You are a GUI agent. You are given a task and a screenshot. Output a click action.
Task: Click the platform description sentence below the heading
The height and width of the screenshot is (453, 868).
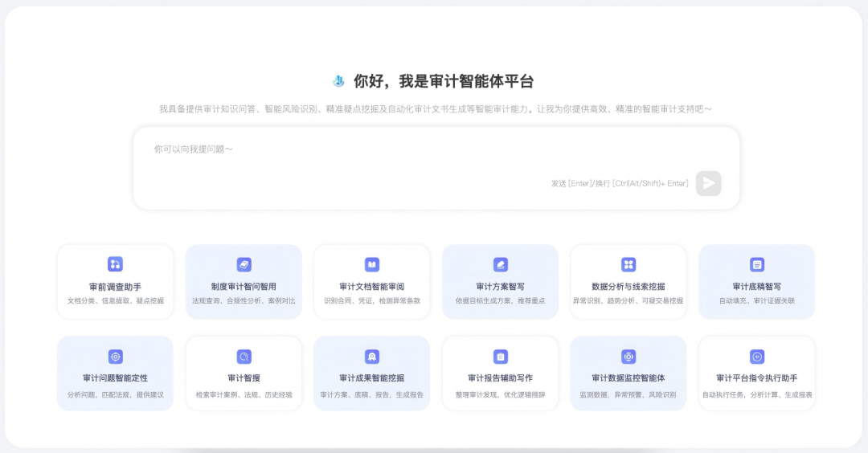tap(436, 109)
